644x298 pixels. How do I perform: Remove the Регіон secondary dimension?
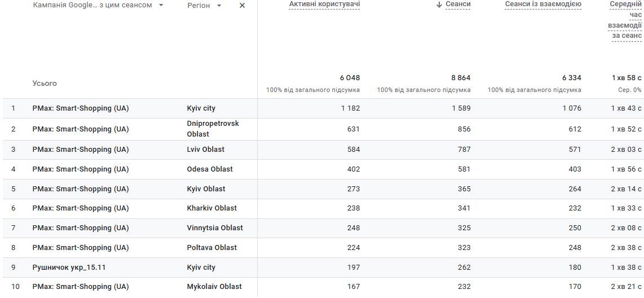tap(242, 6)
